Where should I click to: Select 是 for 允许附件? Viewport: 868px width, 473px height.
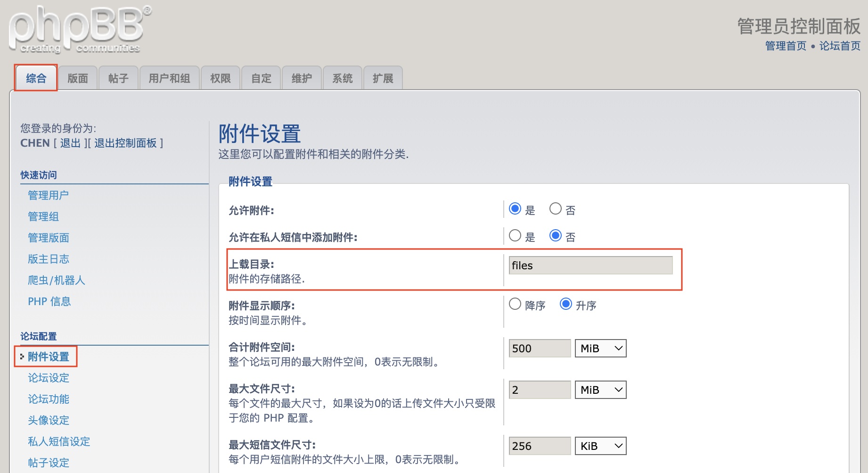coord(515,209)
